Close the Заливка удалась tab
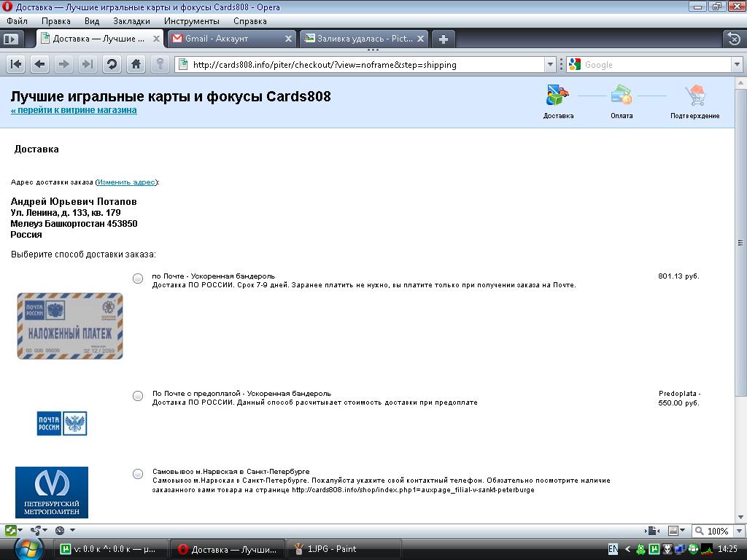The height and width of the screenshot is (560, 747). point(420,39)
